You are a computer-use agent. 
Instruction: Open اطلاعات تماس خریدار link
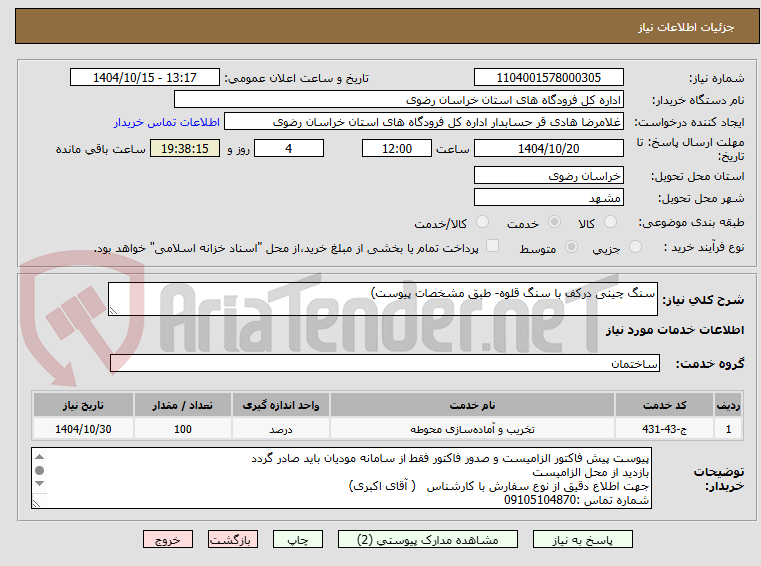[167, 122]
